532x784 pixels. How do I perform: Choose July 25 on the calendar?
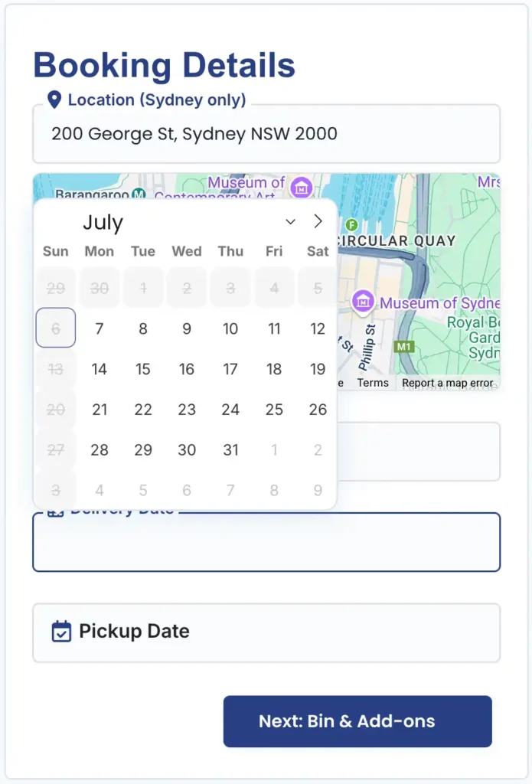(274, 410)
